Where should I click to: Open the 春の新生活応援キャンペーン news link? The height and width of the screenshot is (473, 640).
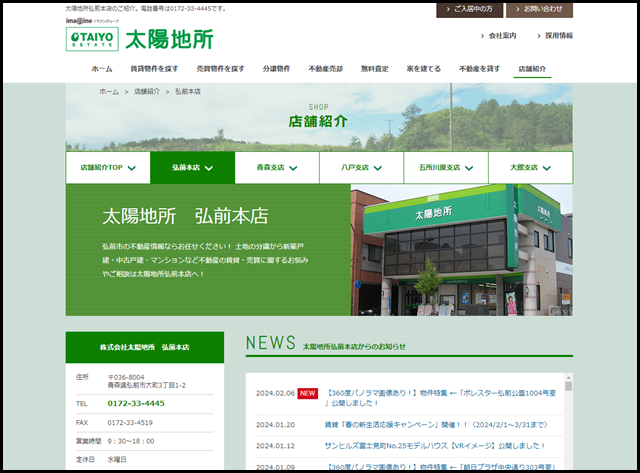(x=436, y=425)
